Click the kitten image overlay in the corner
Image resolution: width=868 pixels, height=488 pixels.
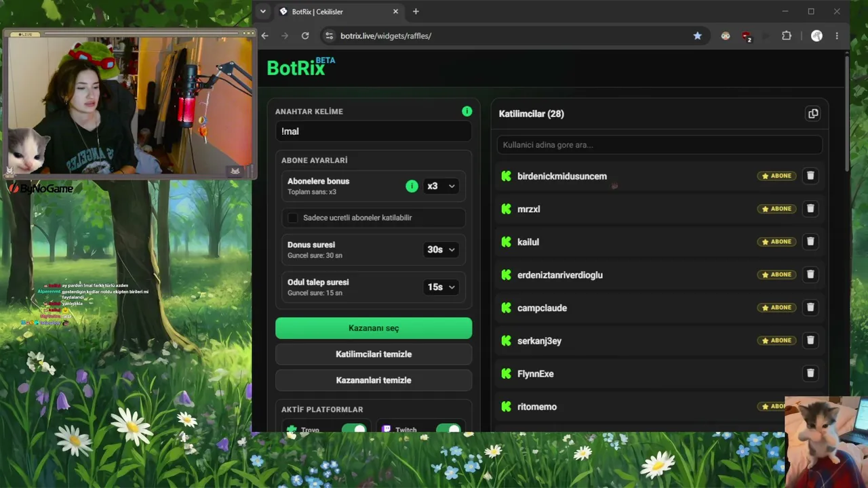(826, 442)
